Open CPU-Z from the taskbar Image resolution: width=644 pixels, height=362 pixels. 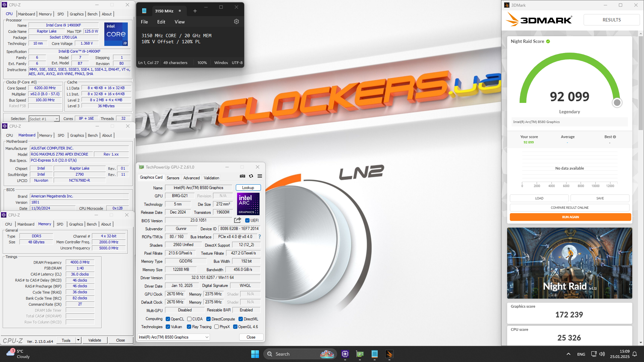pyautogui.click(x=345, y=354)
